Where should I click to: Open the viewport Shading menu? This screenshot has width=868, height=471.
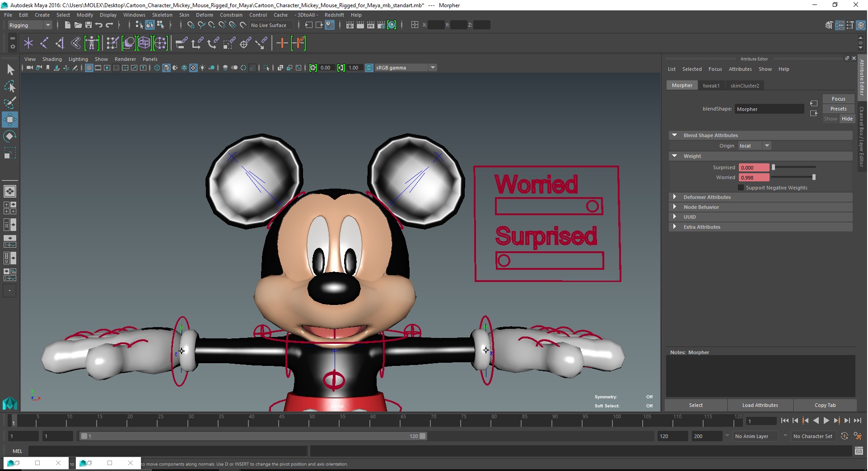pyautogui.click(x=52, y=59)
